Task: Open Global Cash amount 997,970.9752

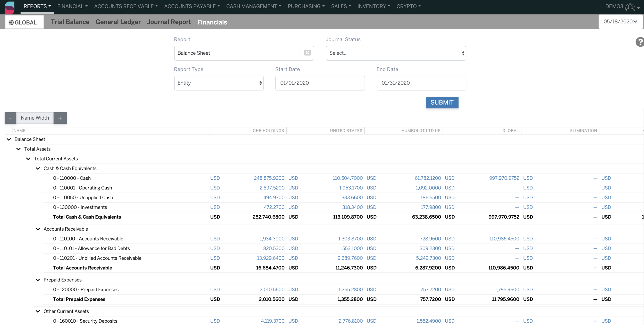Action: 504,178
